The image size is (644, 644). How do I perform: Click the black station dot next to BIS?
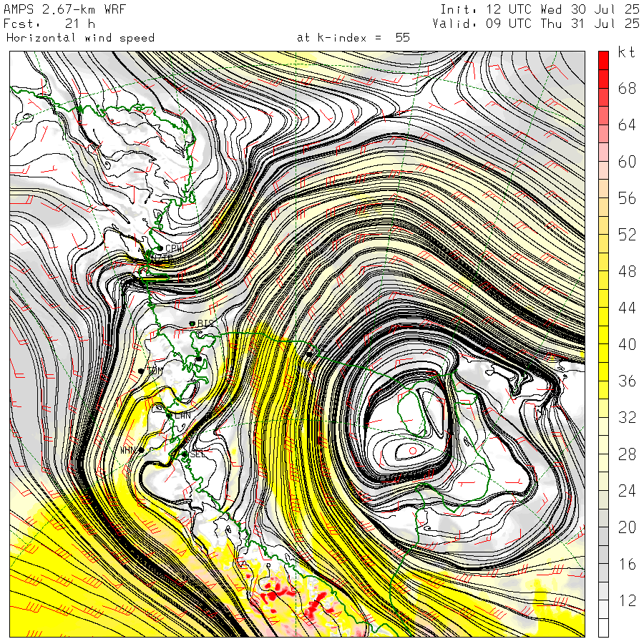coord(192,323)
